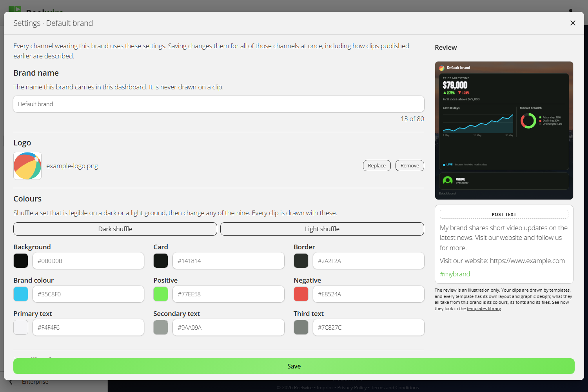Apply the Dark shuffle colour set
The image size is (588, 392).
point(115,229)
